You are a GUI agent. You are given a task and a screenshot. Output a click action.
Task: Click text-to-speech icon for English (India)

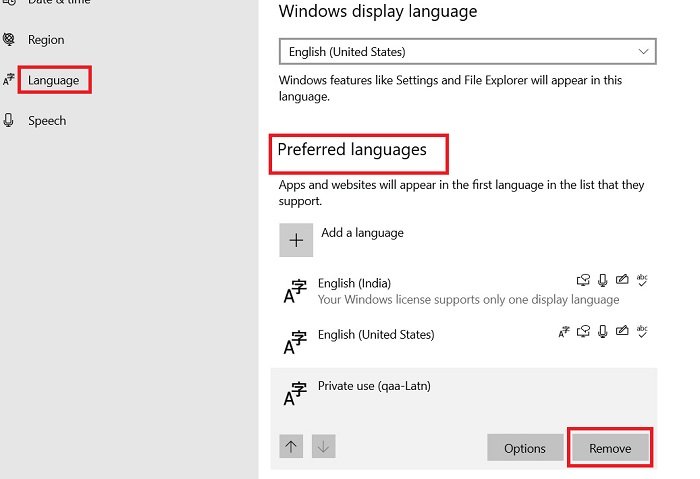pos(583,280)
